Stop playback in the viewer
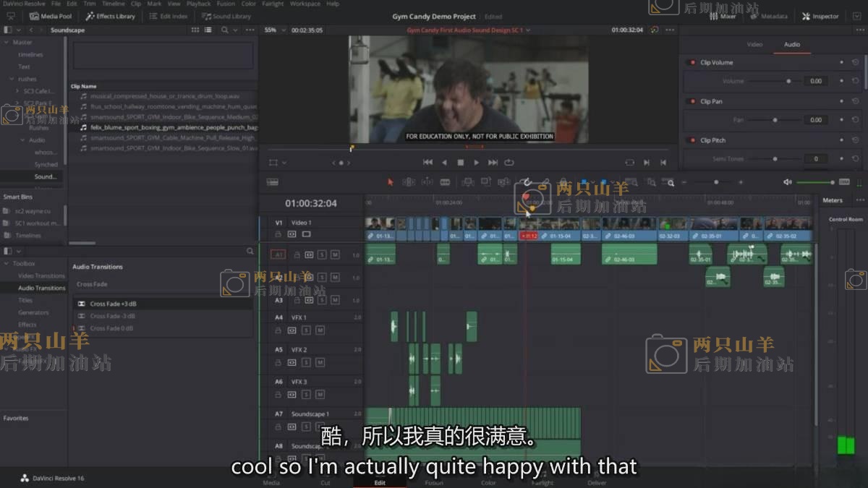Viewport: 868px width, 488px height. click(460, 163)
